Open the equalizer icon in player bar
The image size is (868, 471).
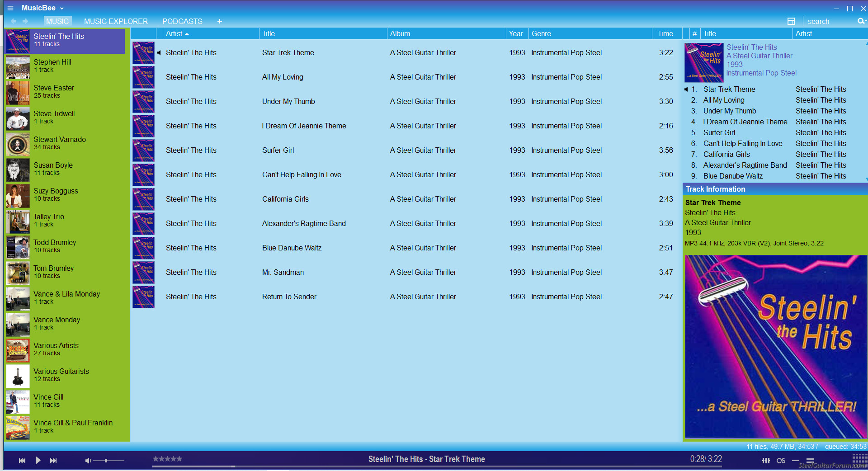click(x=766, y=461)
